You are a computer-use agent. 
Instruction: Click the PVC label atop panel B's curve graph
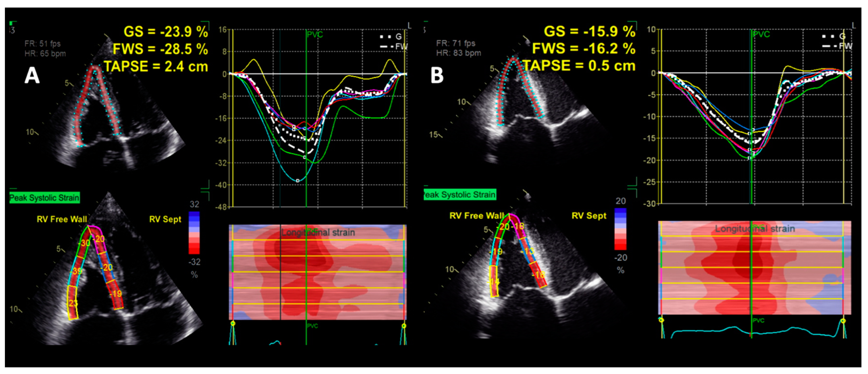point(761,34)
